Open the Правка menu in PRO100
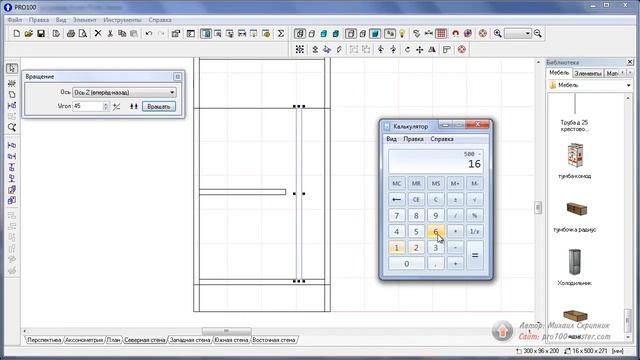 point(39,20)
